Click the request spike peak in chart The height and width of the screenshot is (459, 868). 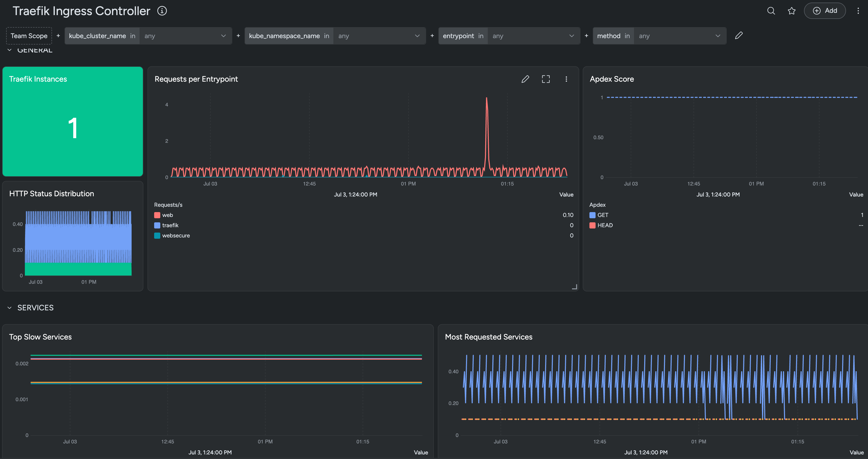486,98
